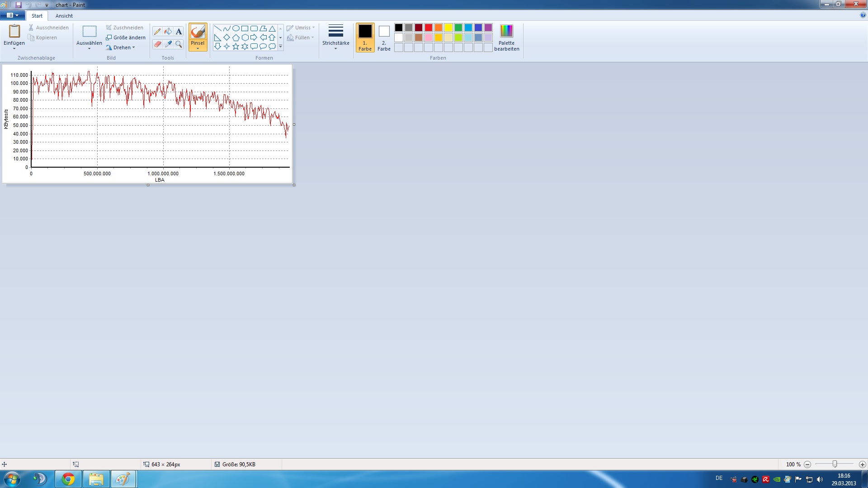Select the Pencil tool
The width and height of the screenshot is (868, 488).
pyautogui.click(x=157, y=32)
